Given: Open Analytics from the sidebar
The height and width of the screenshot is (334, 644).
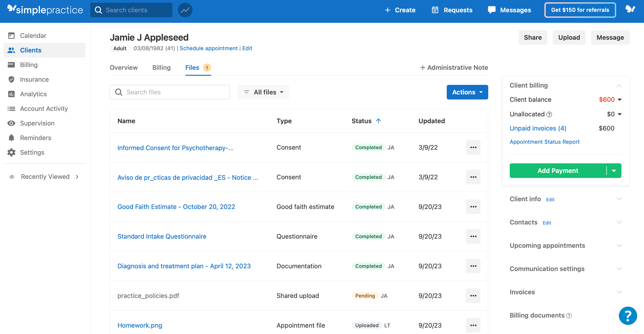Looking at the screenshot, I should coord(33,94).
